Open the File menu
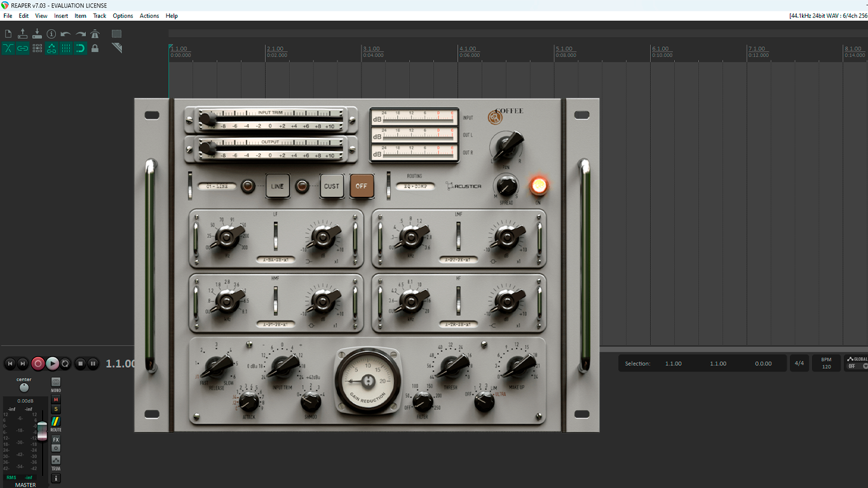Viewport: 868px width, 488px height. point(8,16)
